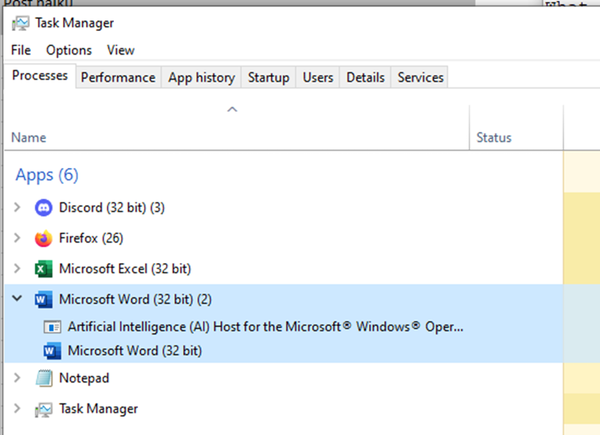600x435 pixels.
Task: Click the Task Manager process icon in list
Action: (43, 409)
